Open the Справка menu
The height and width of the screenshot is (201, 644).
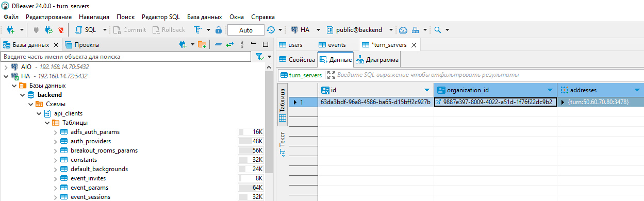click(x=263, y=17)
